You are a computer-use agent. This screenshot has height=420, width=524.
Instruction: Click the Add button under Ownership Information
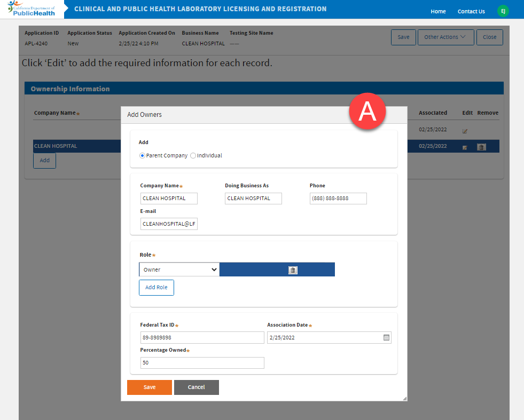pyautogui.click(x=44, y=161)
